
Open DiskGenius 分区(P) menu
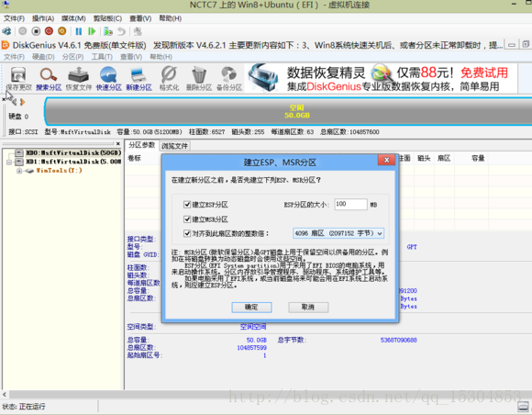coord(72,57)
